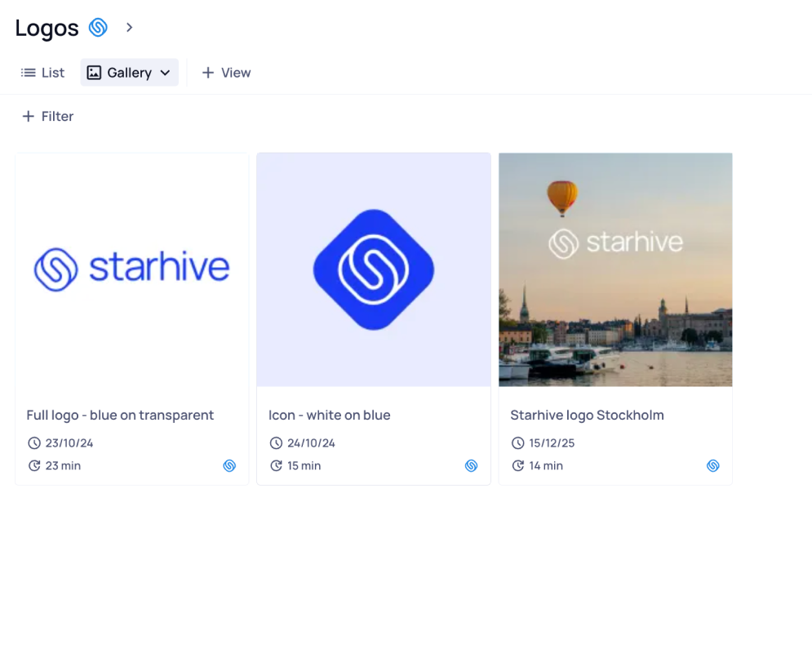
Task: Click Starhive icon on Stockholm card
Action: pos(713,465)
